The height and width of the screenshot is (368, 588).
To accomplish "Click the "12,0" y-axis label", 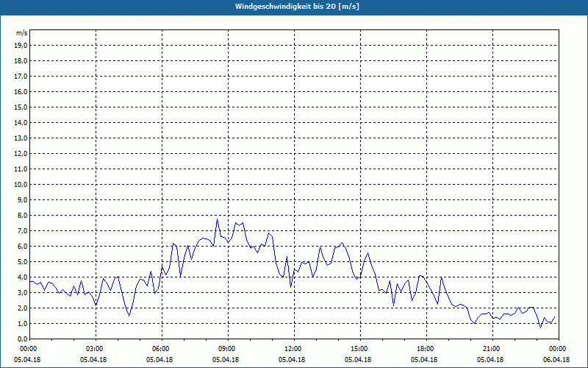I will [x=21, y=154].
